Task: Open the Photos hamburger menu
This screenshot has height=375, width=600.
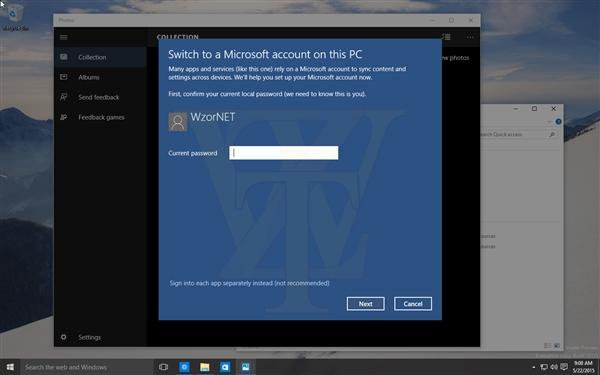Action: 64,37
